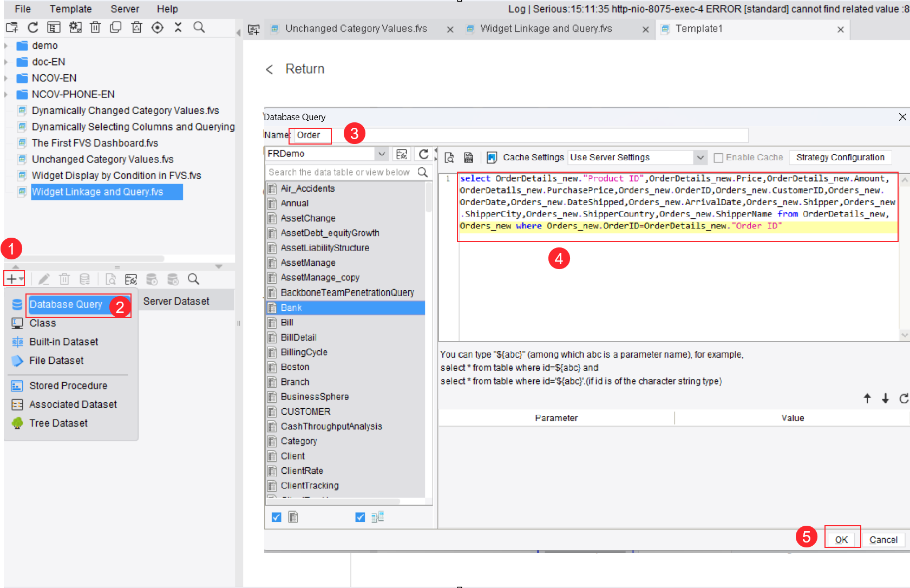The image size is (910, 588).
Task: Choose Built-in Dataset from the menu
Action: click(x=63, y=342)
